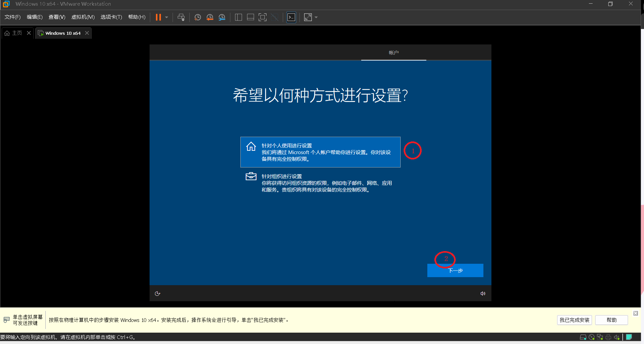This screenshot has width=644, height=344.
Task: Click the 下一步 button
Action: click(x=455, y=270)
